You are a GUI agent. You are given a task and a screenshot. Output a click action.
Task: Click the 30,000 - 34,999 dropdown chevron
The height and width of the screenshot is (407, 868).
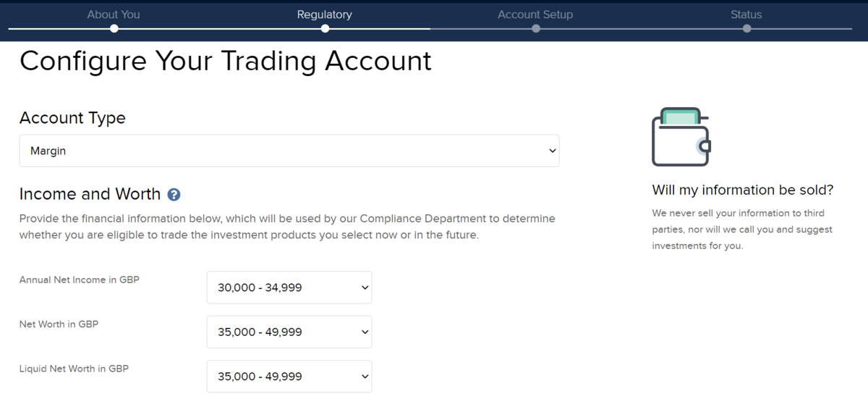365,288
